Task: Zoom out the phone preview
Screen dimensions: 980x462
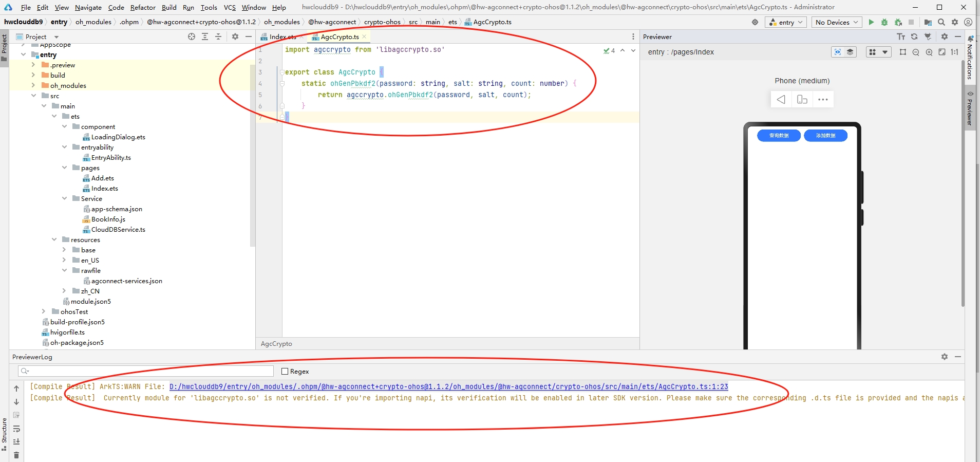Action: (x=916, y=52)
